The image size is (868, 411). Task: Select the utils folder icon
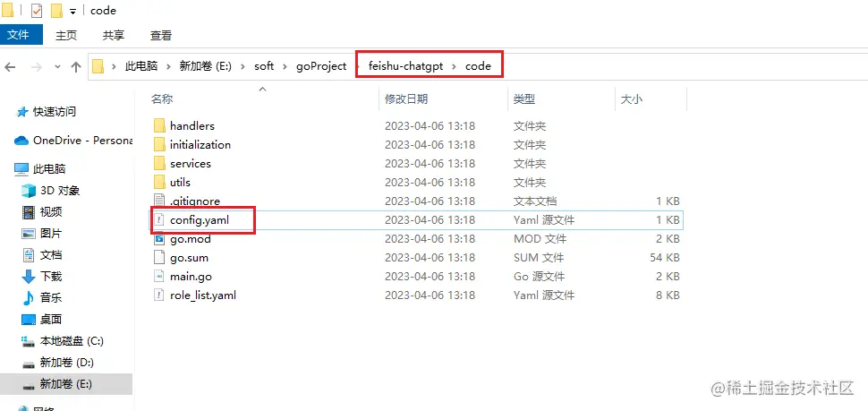[159, 183]
